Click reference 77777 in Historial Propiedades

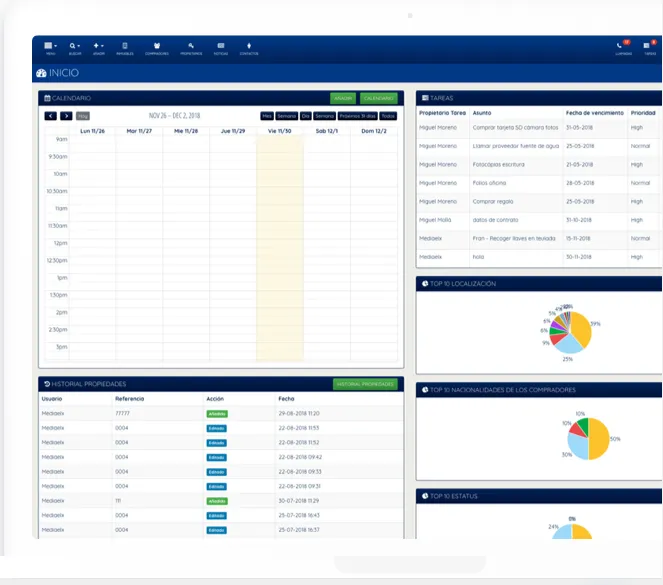[x=122, y=413]
